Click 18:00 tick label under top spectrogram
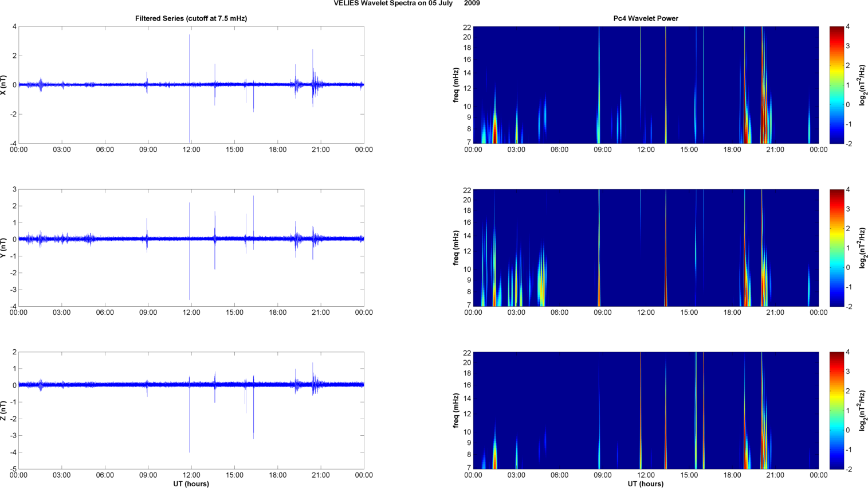868x488 pixels. click(x=732, y=150)
